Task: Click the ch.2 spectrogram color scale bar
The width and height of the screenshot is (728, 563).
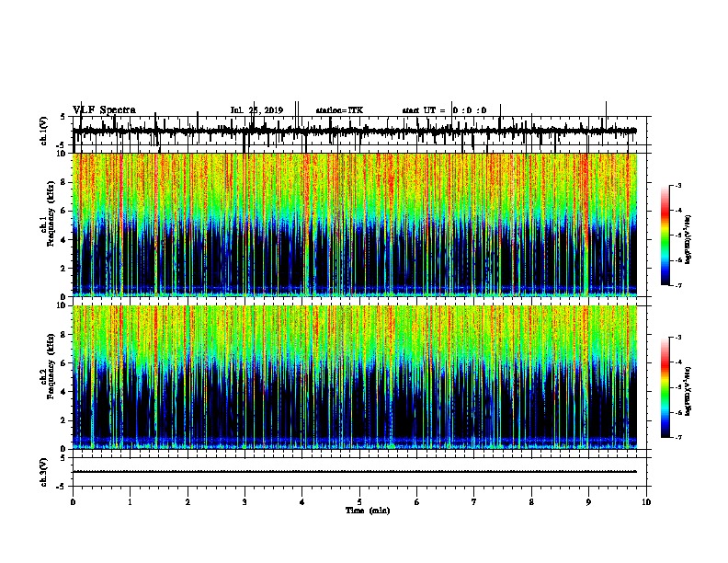Action: tap(665, 387)
